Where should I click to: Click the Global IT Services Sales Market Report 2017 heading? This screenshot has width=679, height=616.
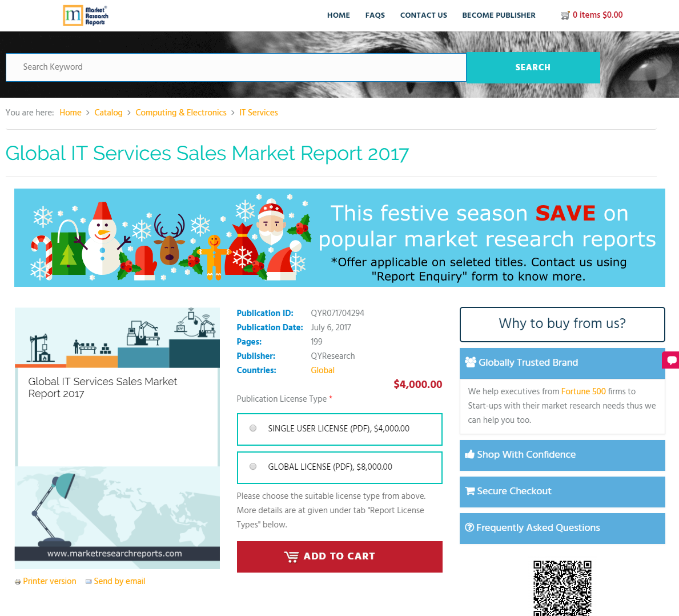(x=207, y=153)
